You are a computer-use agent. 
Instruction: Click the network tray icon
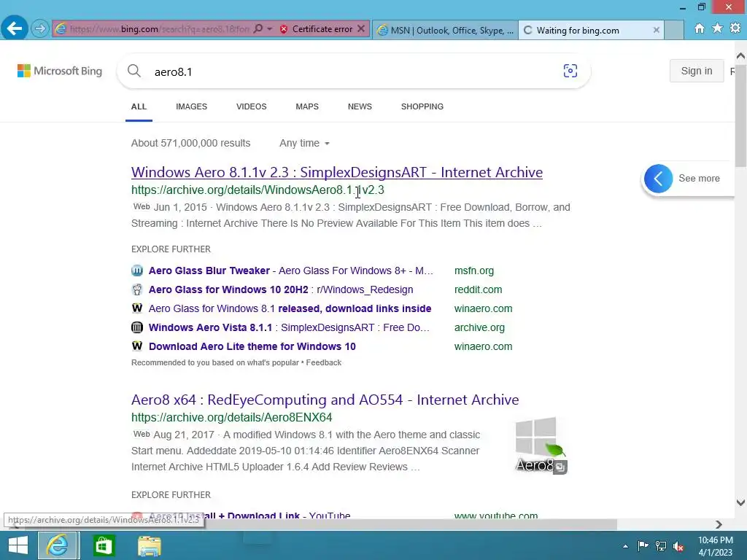point(661,546)
